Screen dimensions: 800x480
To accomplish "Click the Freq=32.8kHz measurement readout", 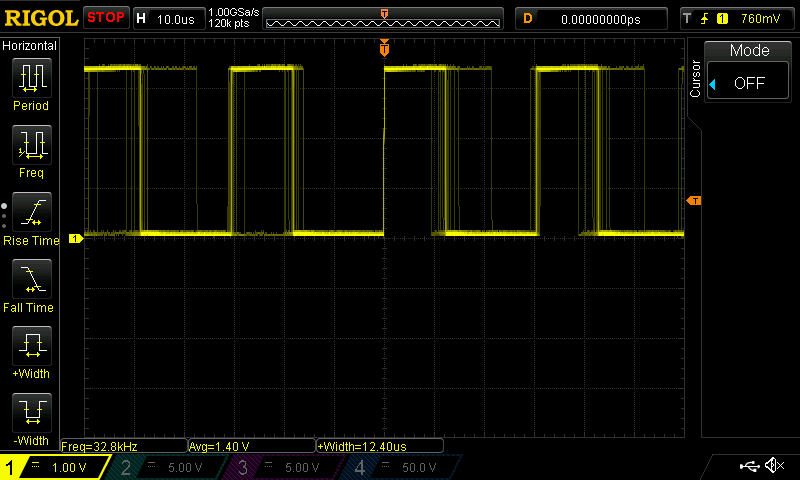I will click(123, 446).
